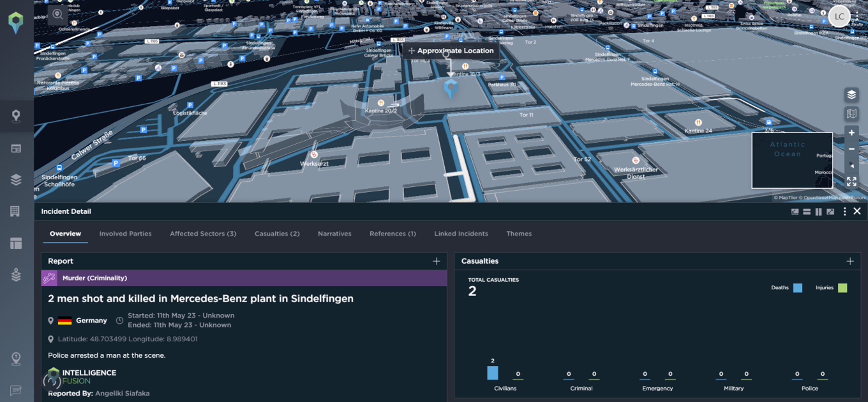Close the Incident Detail panel

click(x=857, y=211)
